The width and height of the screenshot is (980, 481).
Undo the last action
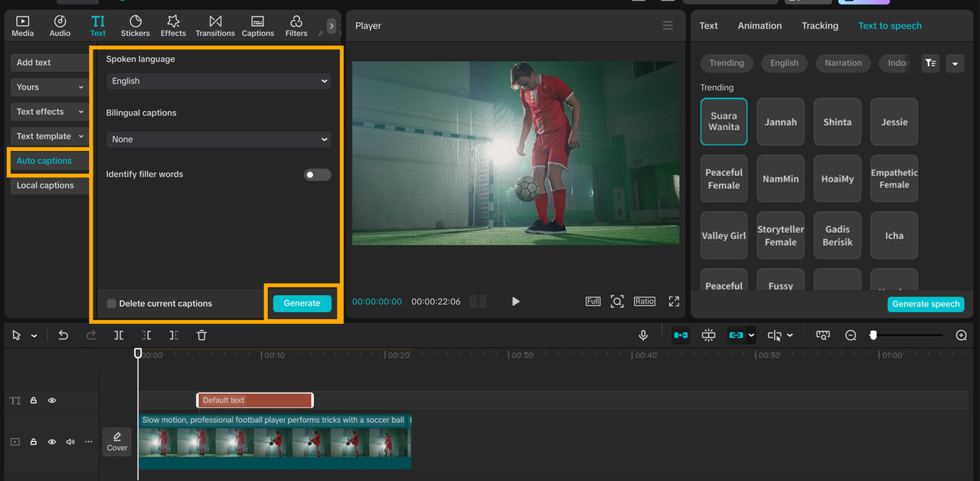coord(64,335)
